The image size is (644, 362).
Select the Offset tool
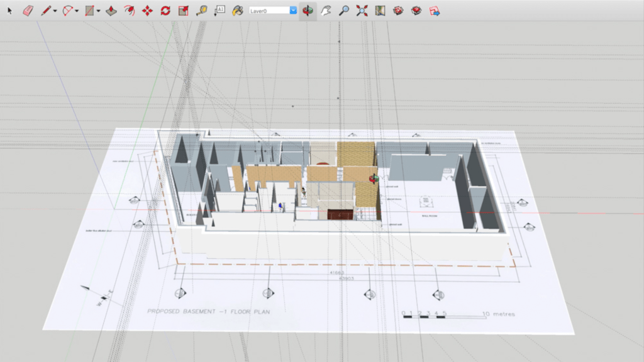(130, 11)
